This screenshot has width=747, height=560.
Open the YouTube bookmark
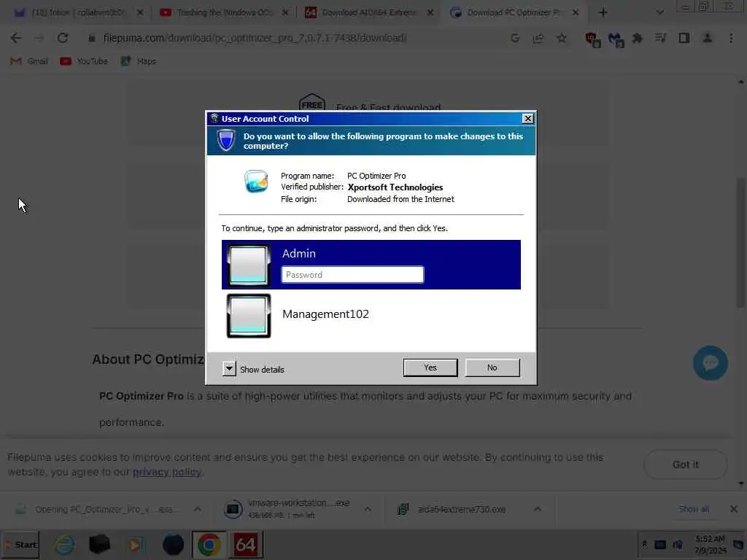85,61
